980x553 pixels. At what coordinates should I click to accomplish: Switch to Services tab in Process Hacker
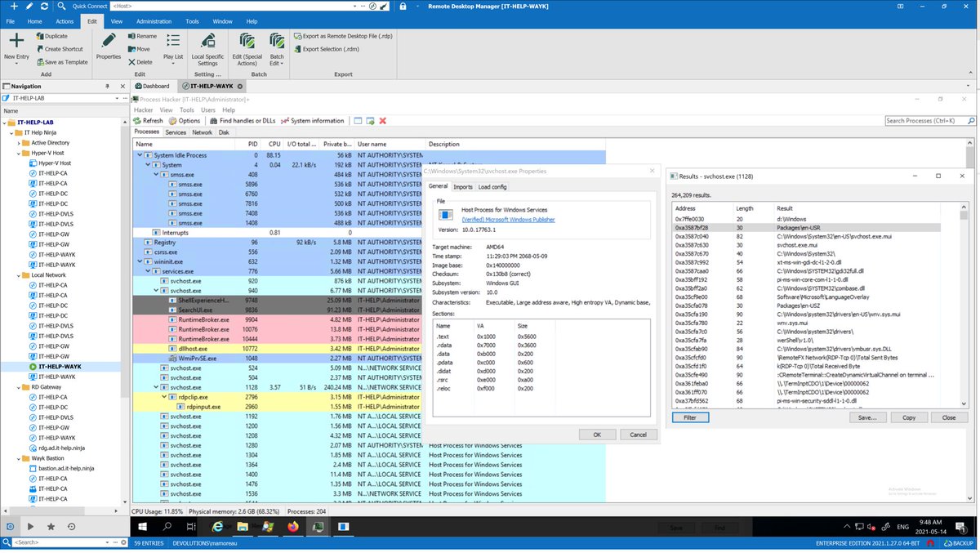click(x=176, y=132)
